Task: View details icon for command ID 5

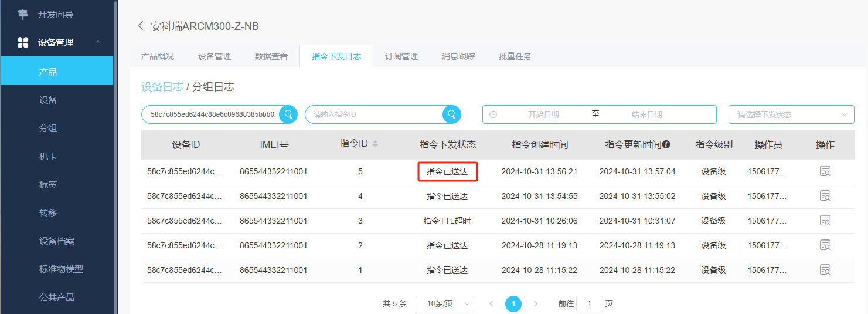Action: tap(825, 171)
